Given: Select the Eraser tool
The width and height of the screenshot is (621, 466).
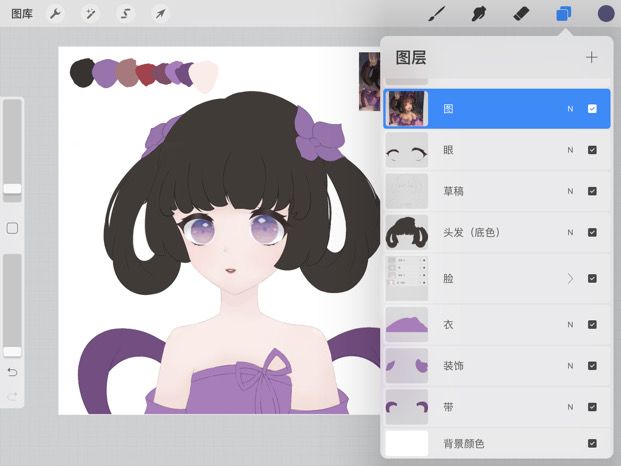Looking at the screenshot, I should [521, 14].
